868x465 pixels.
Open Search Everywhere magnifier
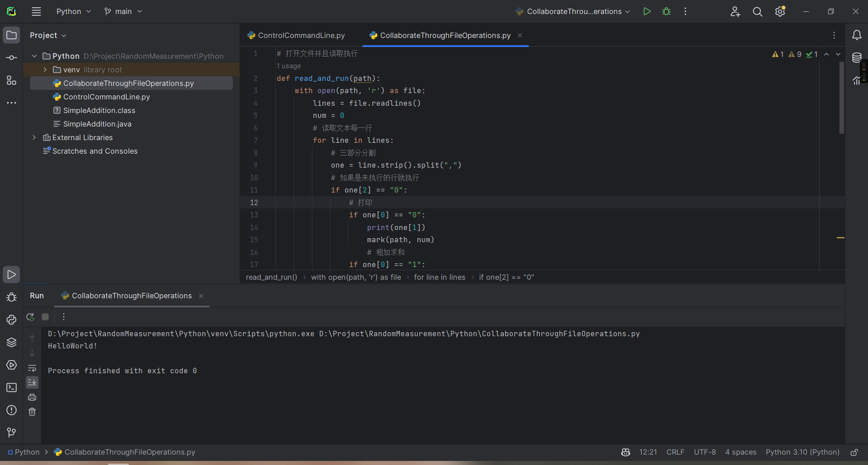758,11
